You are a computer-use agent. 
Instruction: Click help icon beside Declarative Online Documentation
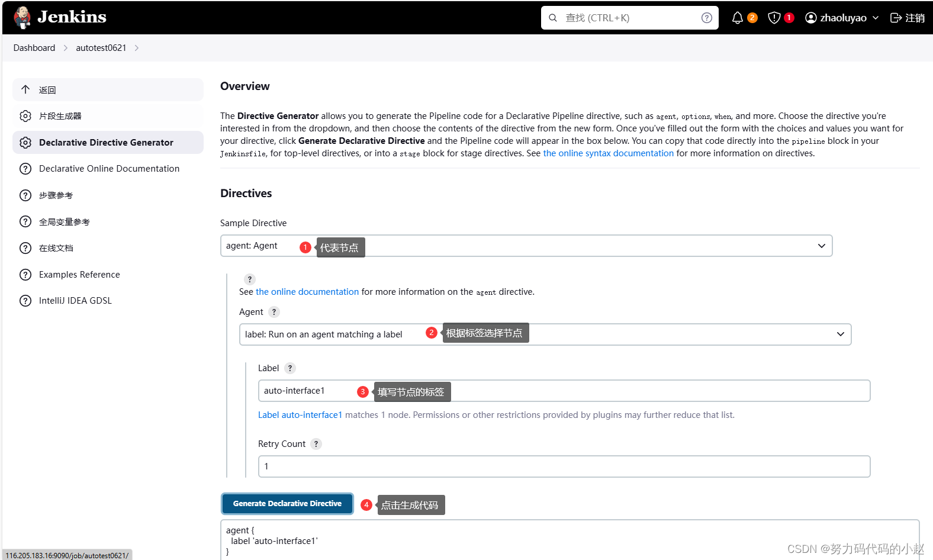pos(25,169)
